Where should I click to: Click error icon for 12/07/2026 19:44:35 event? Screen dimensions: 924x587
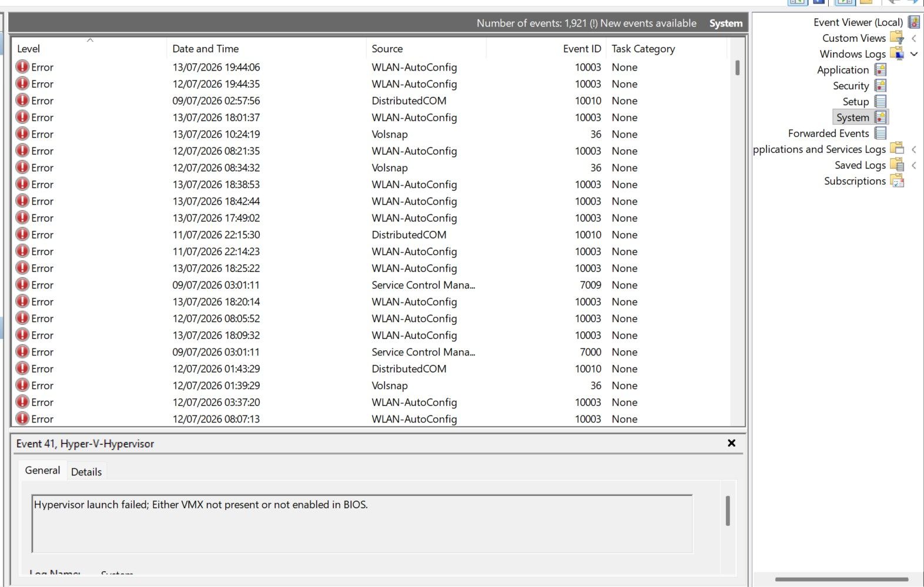[x=22, y=84]
